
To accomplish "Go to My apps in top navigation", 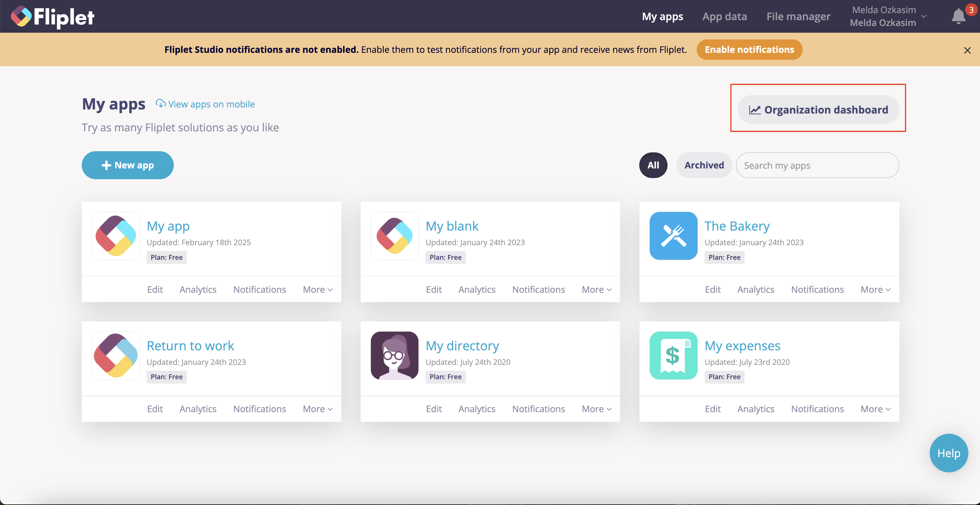I will [662, 16].
